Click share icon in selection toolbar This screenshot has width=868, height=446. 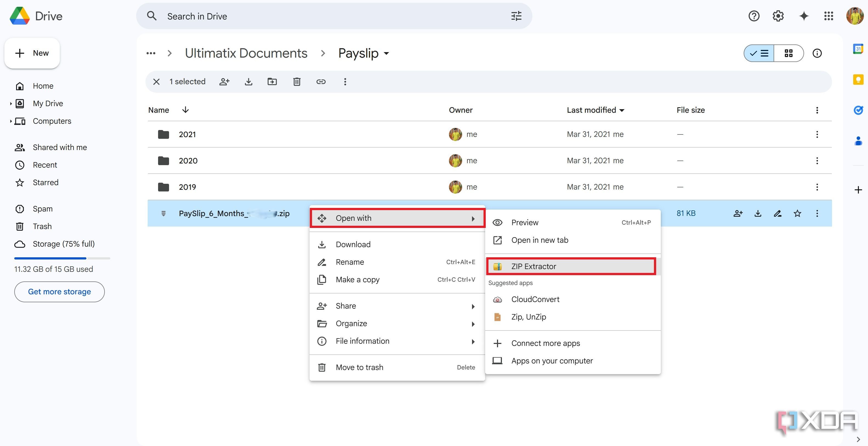[224, 81]
